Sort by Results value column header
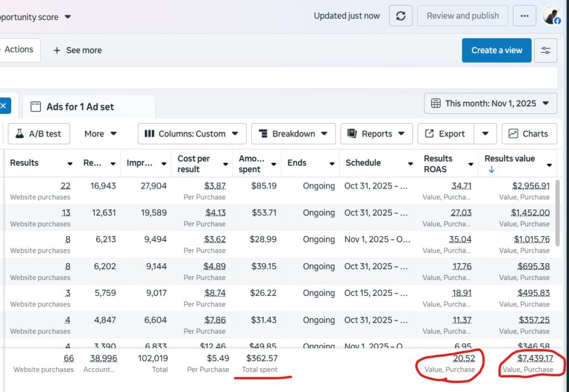The width and height of the screenshot is (569, 392). click(510, 159)
